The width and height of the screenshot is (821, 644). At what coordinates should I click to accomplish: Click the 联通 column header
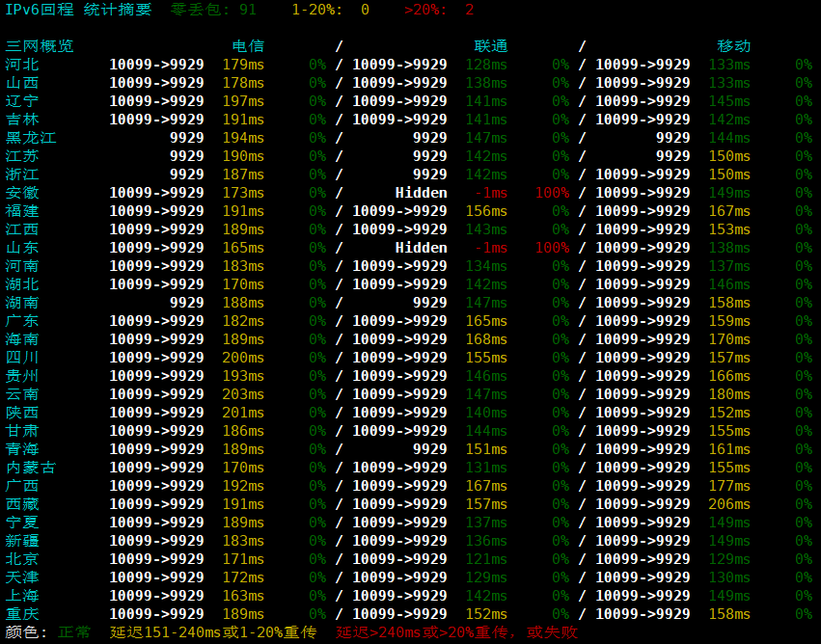pos(491,46)
